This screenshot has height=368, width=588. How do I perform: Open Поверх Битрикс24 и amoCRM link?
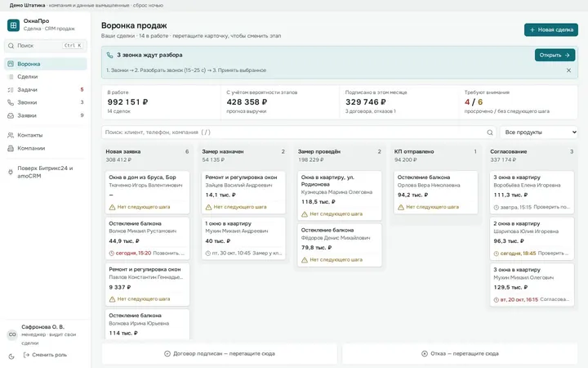pos(46,172)
